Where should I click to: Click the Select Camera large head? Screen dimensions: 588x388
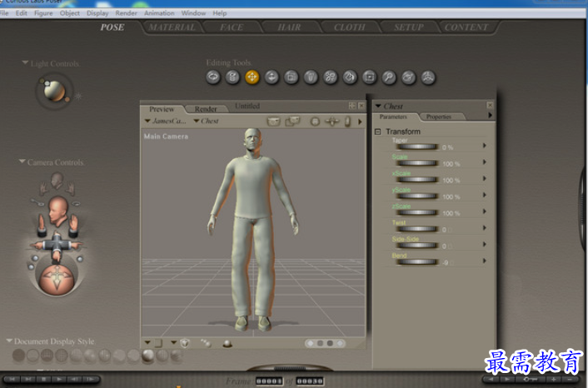click(57, 211)
